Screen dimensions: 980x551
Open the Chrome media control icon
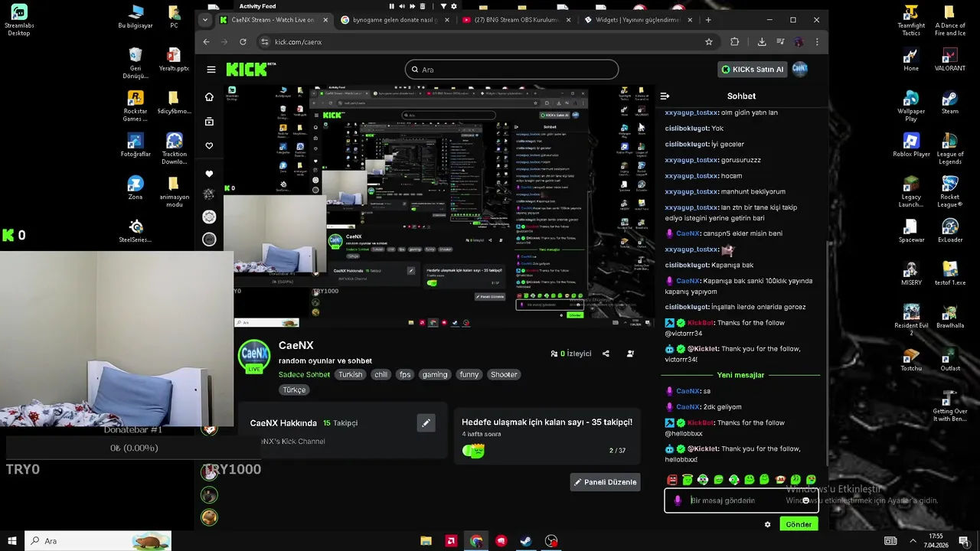point(781,42)
